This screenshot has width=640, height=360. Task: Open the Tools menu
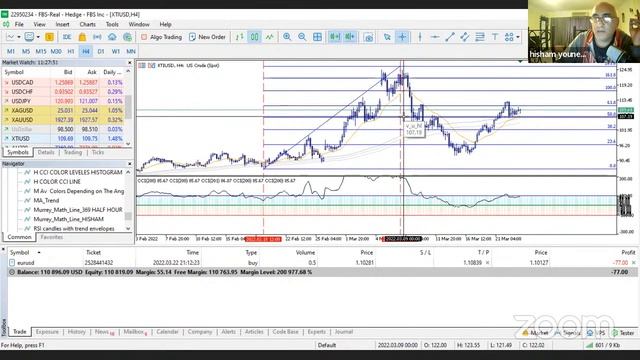point(112,24)
